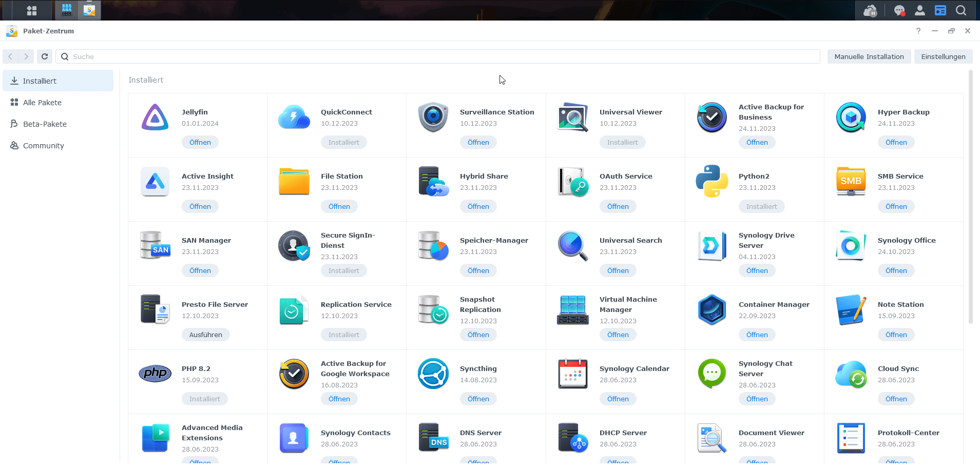
Task: Click the Hyper Backup icon
Action: click(851, 117)
